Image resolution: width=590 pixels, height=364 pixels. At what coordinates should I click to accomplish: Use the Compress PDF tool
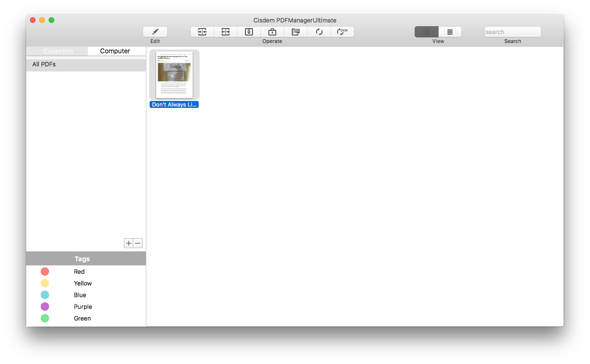point(249,31)
